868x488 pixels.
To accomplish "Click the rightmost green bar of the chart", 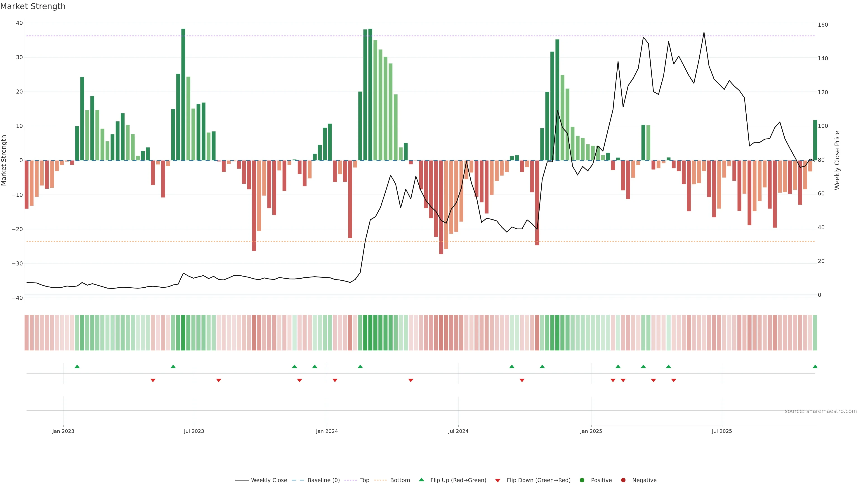I will tap(815, 140).
